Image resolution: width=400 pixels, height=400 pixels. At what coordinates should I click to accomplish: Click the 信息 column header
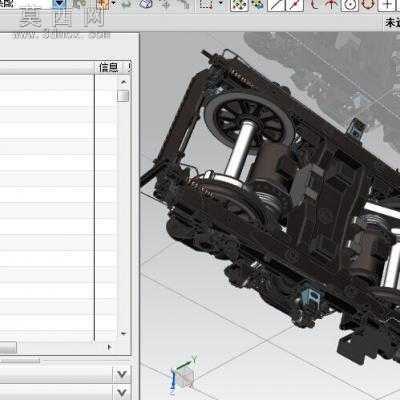tap(109, 68)
